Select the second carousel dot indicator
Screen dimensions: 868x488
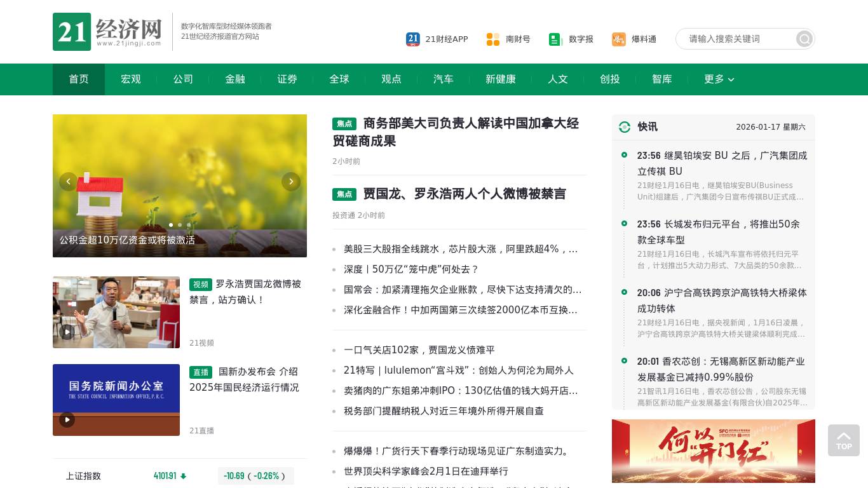(180, 225)
